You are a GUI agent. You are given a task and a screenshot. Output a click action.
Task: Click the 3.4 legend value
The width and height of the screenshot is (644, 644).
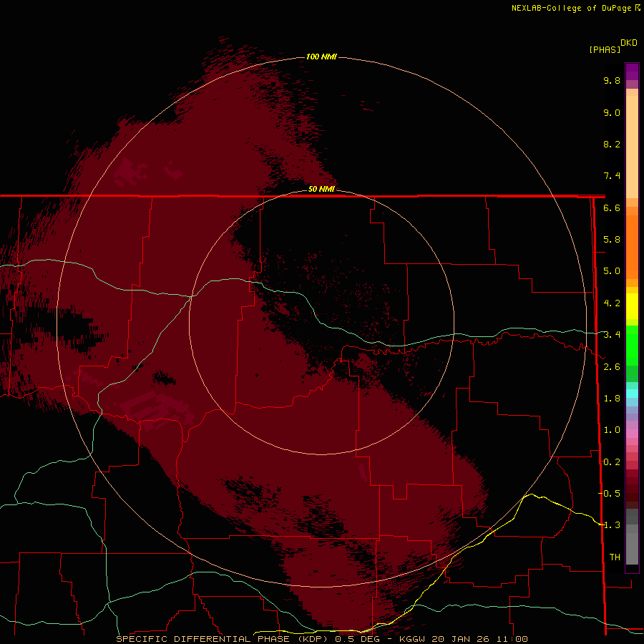click(x=612, y=335)
